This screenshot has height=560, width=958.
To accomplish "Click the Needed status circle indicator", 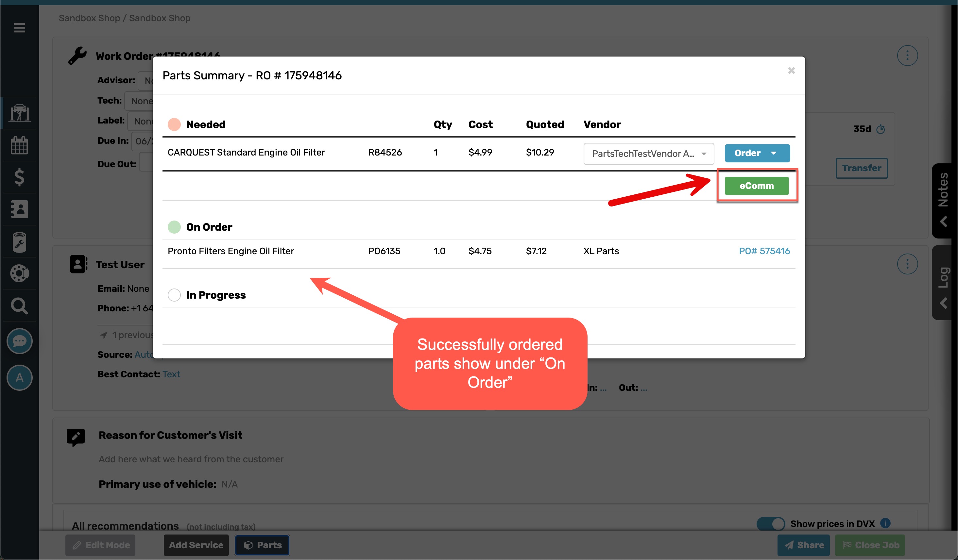I will [x=174, y=124].
